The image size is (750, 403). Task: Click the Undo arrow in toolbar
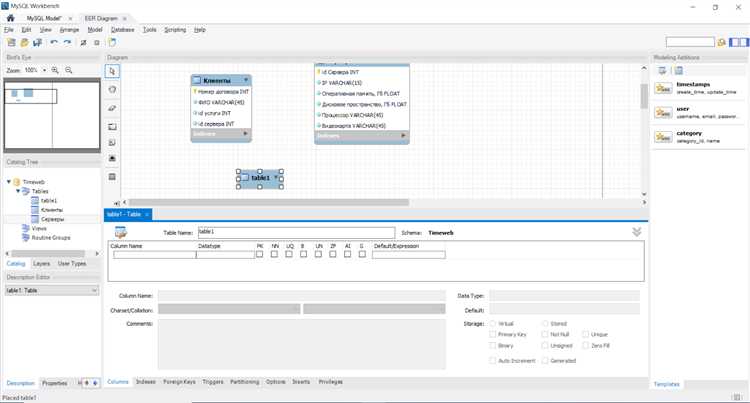tap(54, 43)
